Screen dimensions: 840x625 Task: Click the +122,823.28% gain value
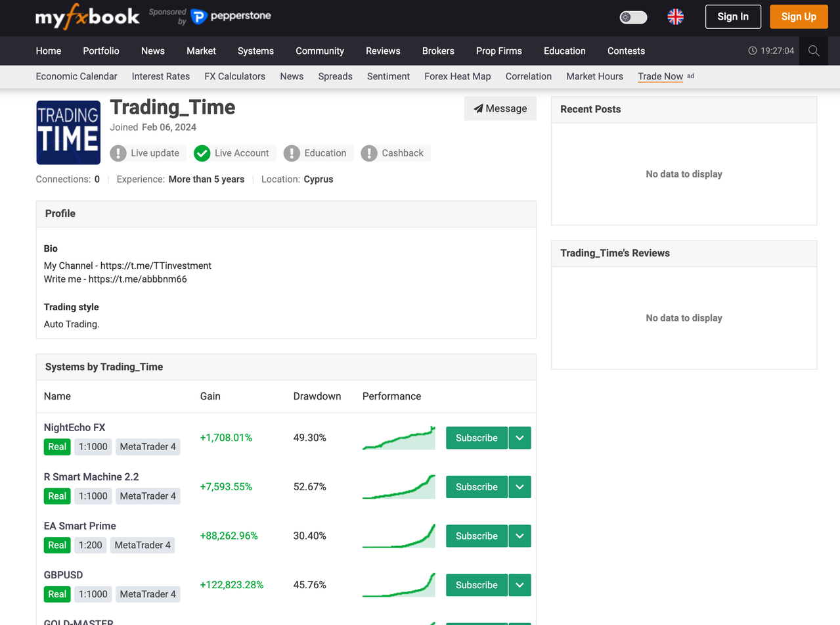pos(232,585)
